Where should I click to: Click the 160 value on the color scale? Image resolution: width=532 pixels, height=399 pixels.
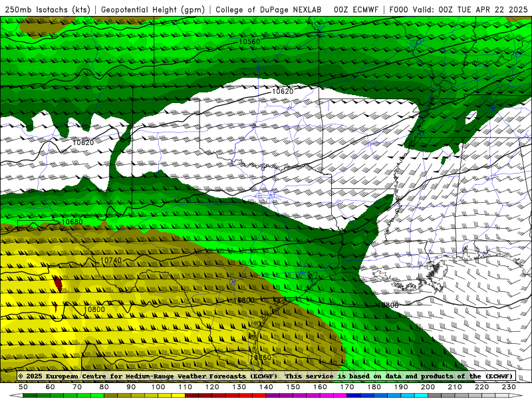[320, 387]
